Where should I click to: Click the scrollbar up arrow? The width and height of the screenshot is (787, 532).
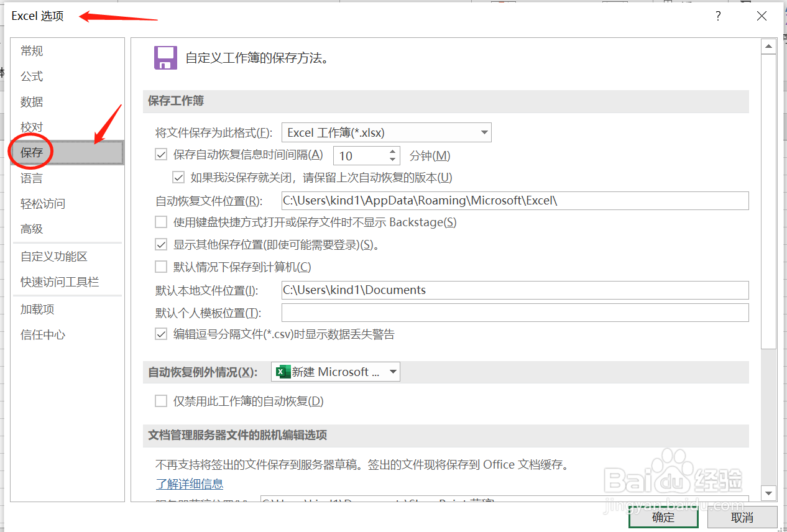769,46
